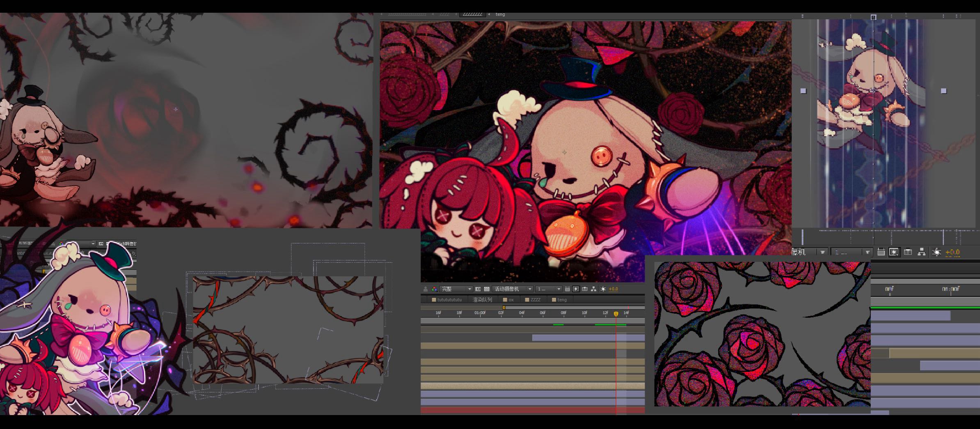
Task: Select the thorn vine frame preview
Action: (288, 330)
